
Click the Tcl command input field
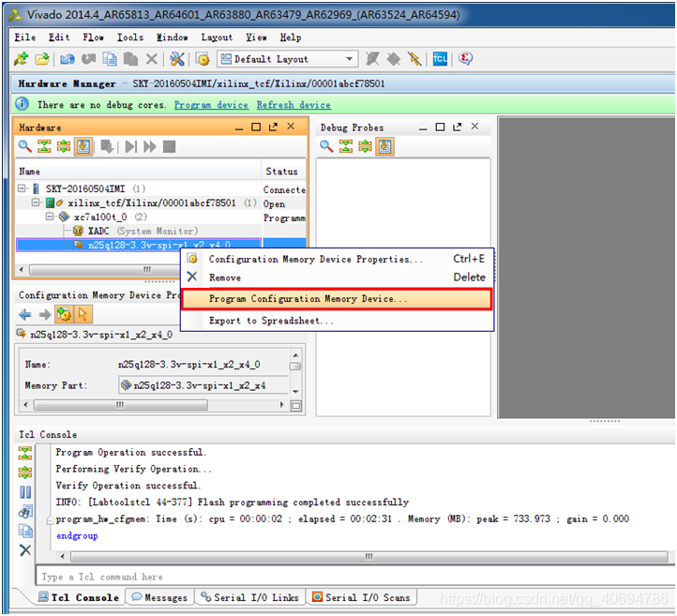point(354,577)
